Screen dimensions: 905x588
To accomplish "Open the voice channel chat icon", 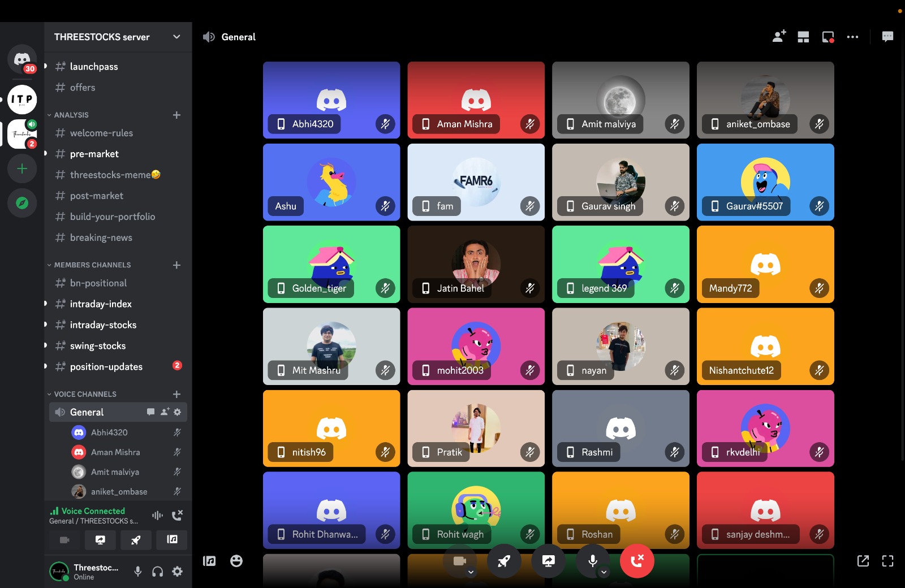I will pos(887,37).
